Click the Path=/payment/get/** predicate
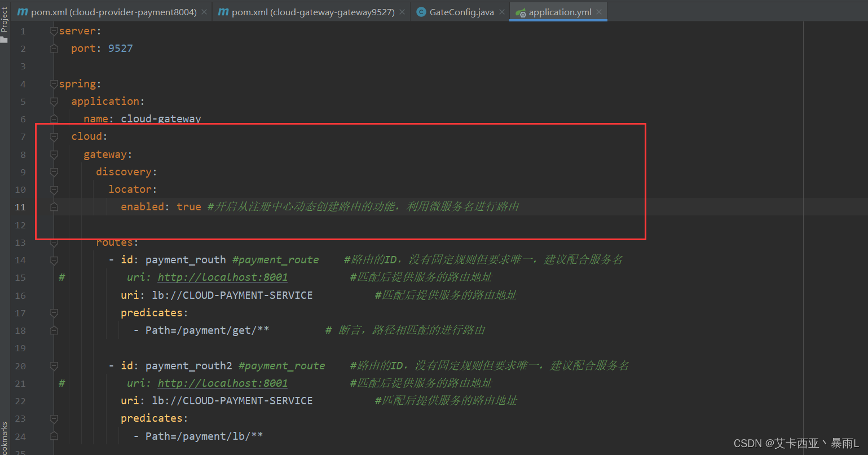 click(x=208, y=330)
